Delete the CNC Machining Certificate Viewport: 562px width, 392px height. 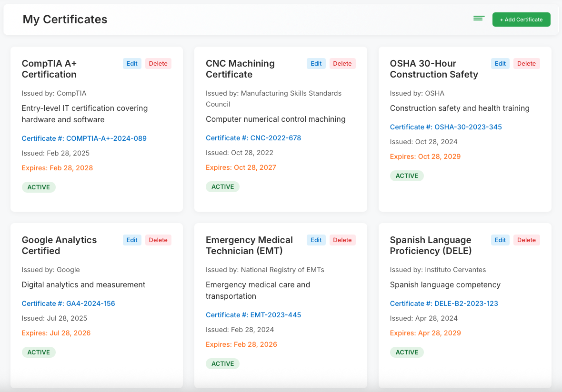[x=342, y=63]
